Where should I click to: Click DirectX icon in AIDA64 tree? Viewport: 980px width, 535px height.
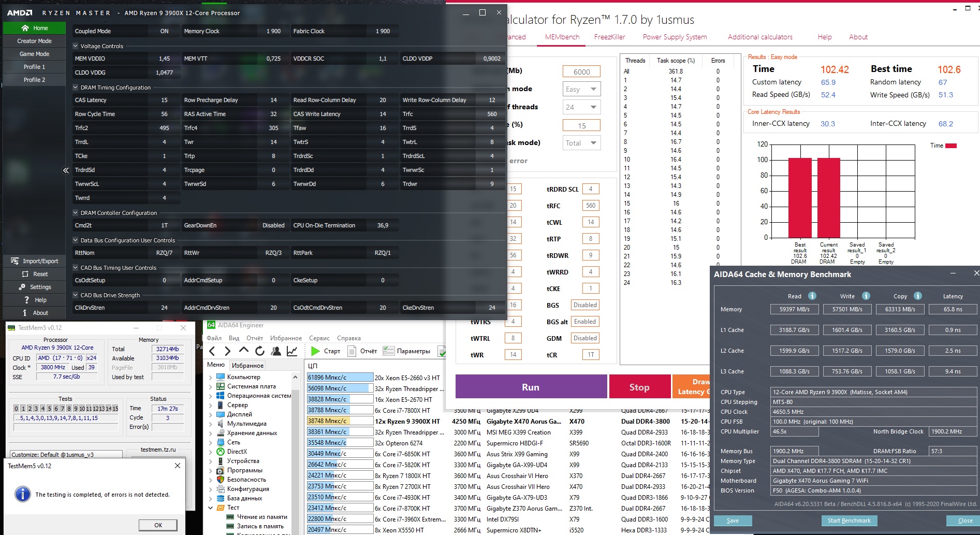[221, 452]
